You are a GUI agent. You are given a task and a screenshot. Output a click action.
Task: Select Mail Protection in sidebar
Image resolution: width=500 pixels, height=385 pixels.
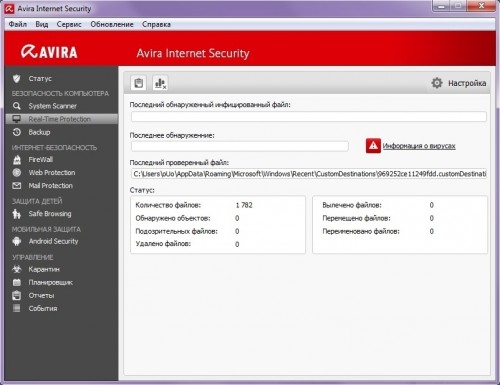tap(50, 186)
